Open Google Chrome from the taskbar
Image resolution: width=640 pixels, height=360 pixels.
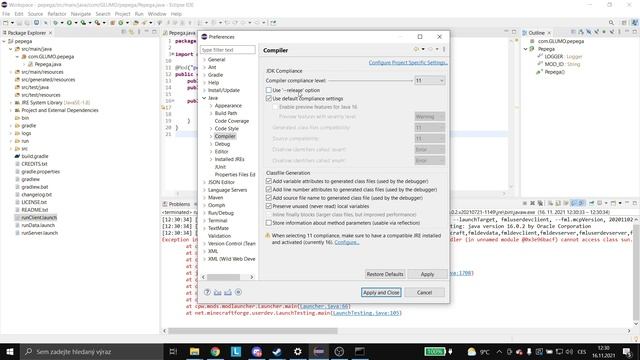pyautogui.click(x=215, y=351)
